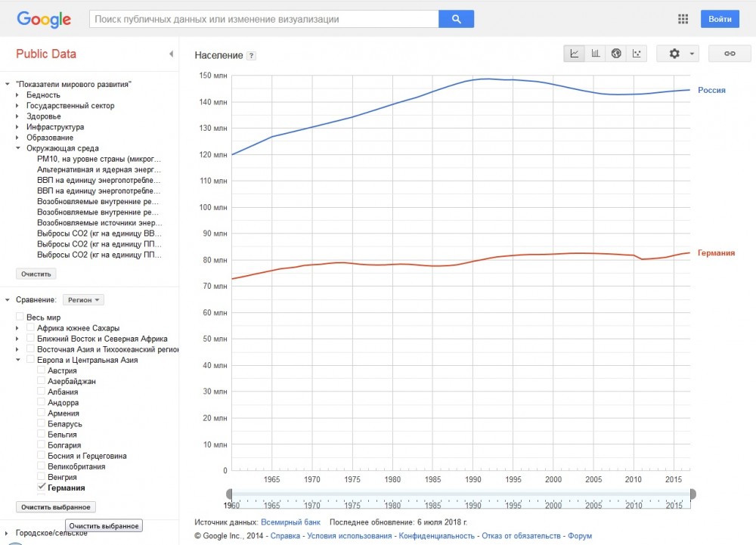Switch to line chart view
The height and width of the screenshot is (545, 756).
[x=575, y=54]
